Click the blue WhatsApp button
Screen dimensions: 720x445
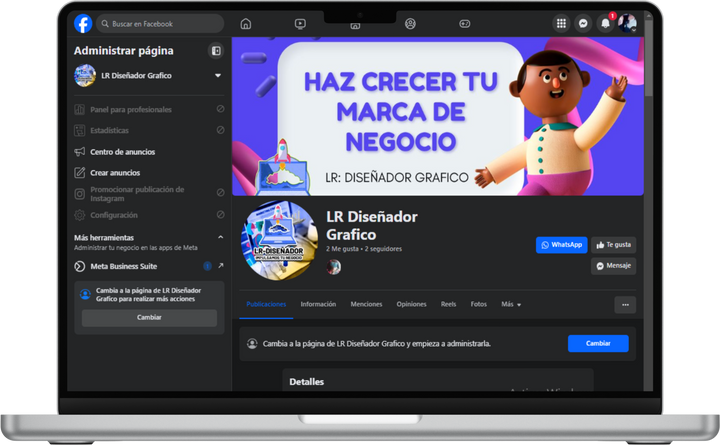click(562, 245)
